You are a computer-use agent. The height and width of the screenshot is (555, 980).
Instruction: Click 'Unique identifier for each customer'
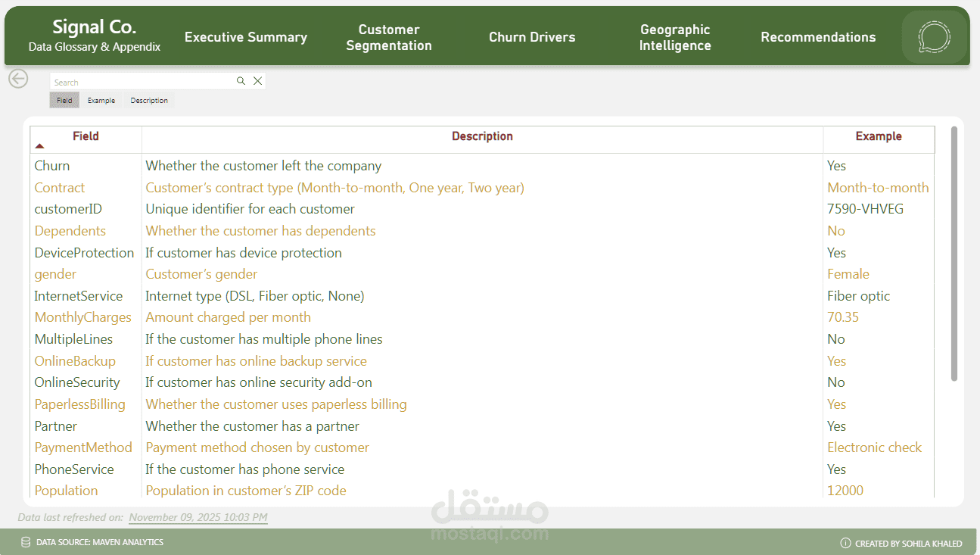[250, 209]
